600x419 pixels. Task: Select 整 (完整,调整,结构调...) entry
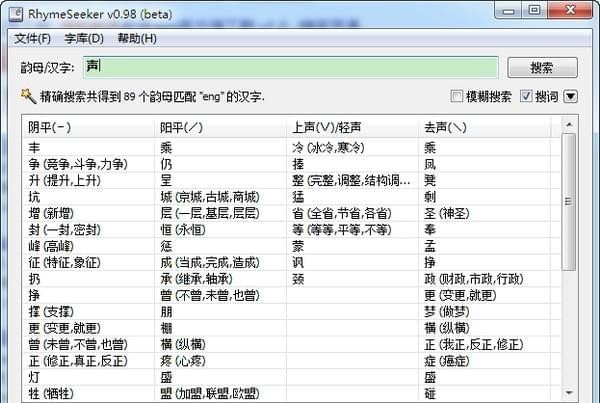tap(351, 181)
